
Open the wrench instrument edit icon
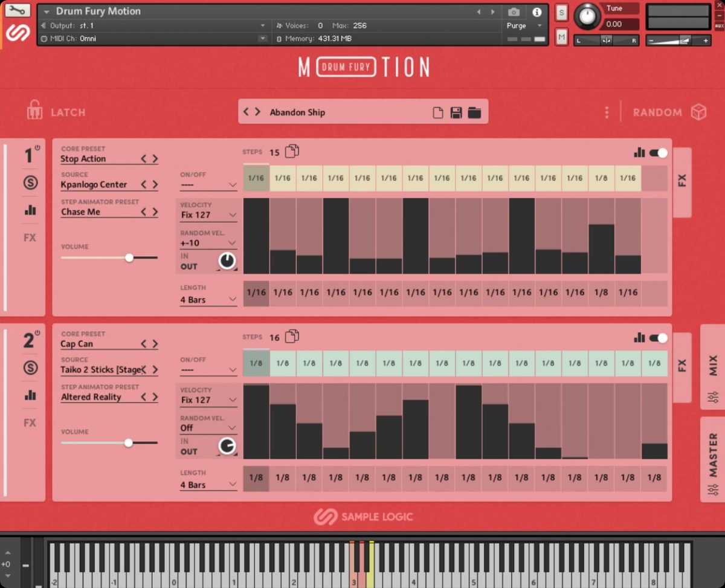coord(18,10)
